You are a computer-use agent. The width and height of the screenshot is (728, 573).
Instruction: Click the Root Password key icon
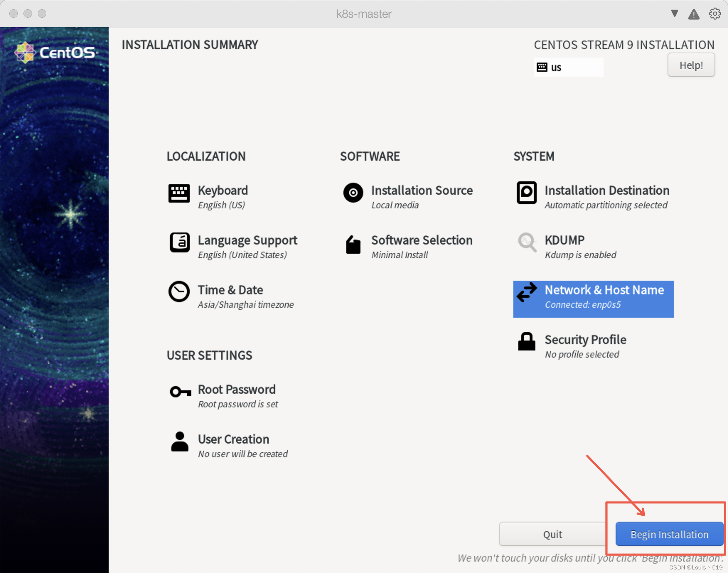click(x=180, y=392)
